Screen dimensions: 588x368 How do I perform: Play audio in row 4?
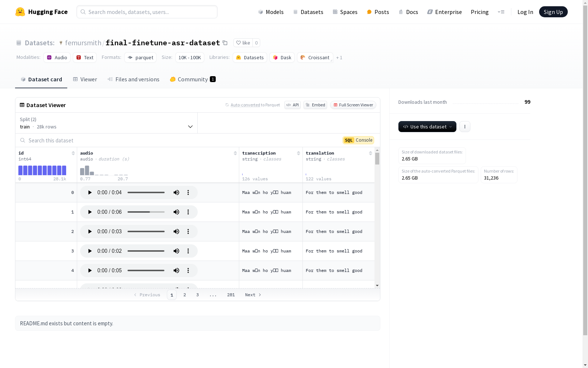pyautogui.click(x=90, y=270)
